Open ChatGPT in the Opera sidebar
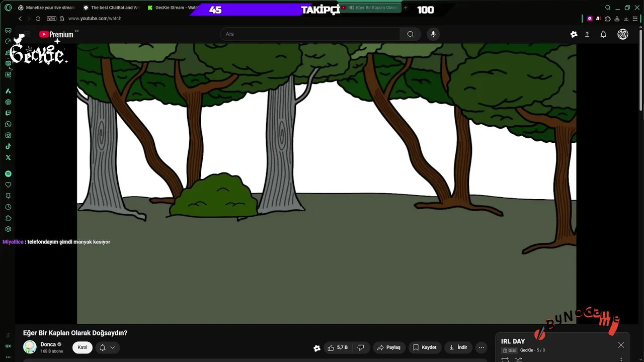 pyautogui.click(x=8, y=102)
